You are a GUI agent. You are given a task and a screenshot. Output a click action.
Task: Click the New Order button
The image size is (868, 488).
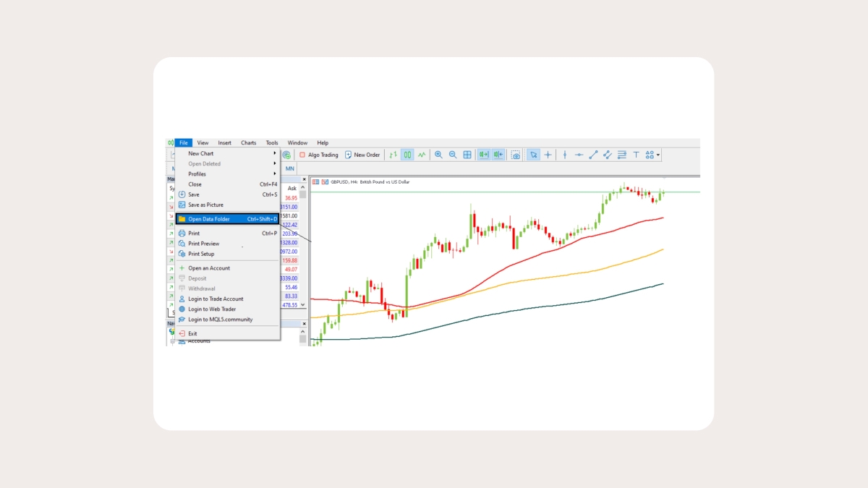pyautogui.click(x=362, y=155)
